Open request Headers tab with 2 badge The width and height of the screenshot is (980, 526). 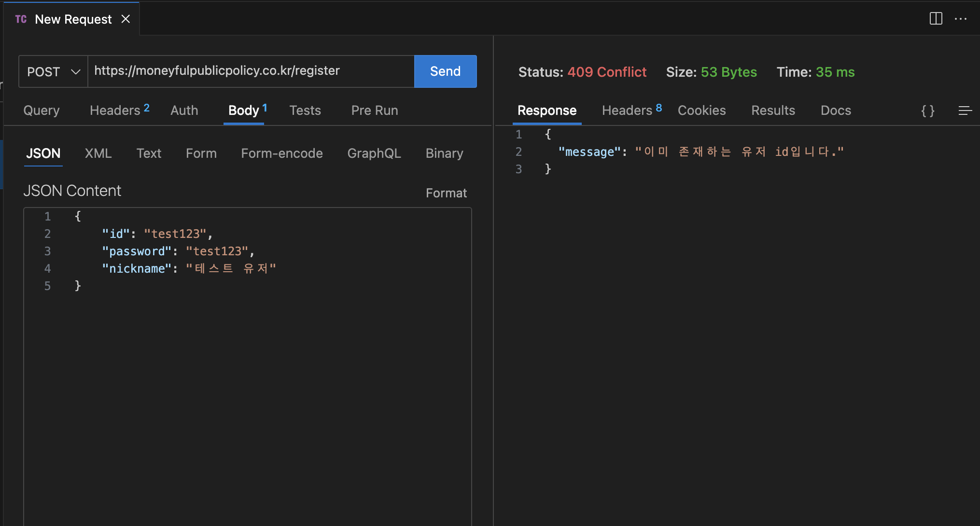pos(119,111)
